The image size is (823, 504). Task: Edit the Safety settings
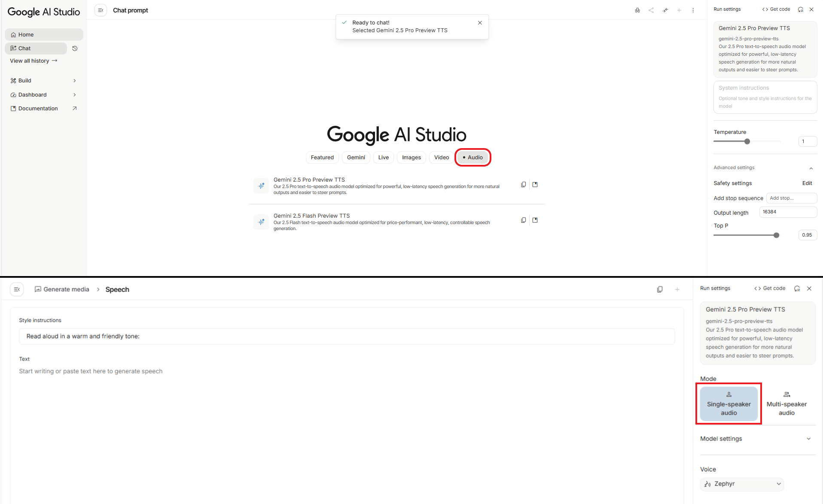[807, 183]
